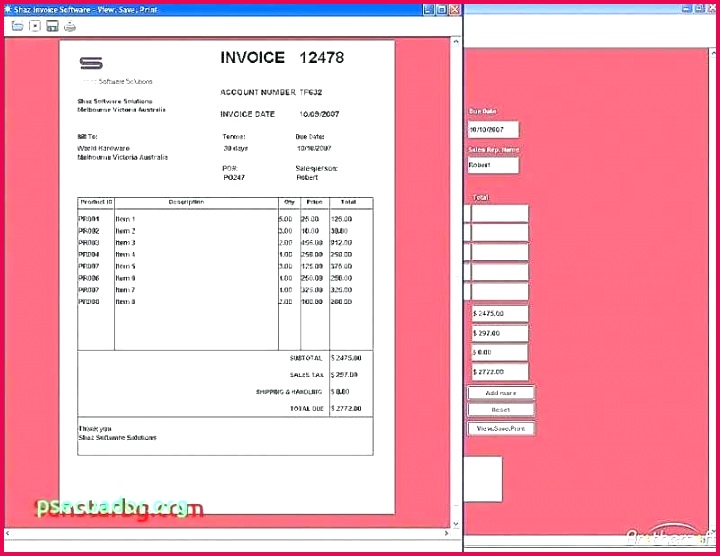The width and height of the screenshot is (720, 556).
Task: Click the Sales Rep. Name field
Action: (x=493, y=166)
